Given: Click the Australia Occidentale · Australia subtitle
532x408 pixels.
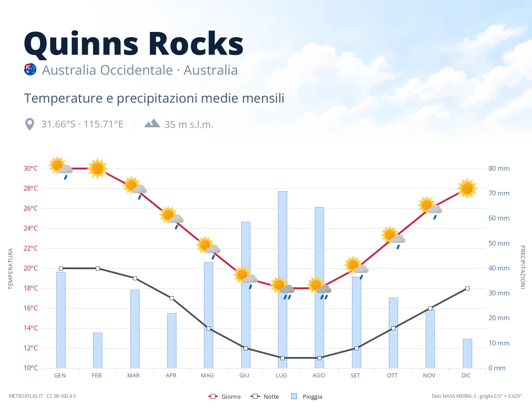Looking at the screenshot, I should tap(140, 70).
